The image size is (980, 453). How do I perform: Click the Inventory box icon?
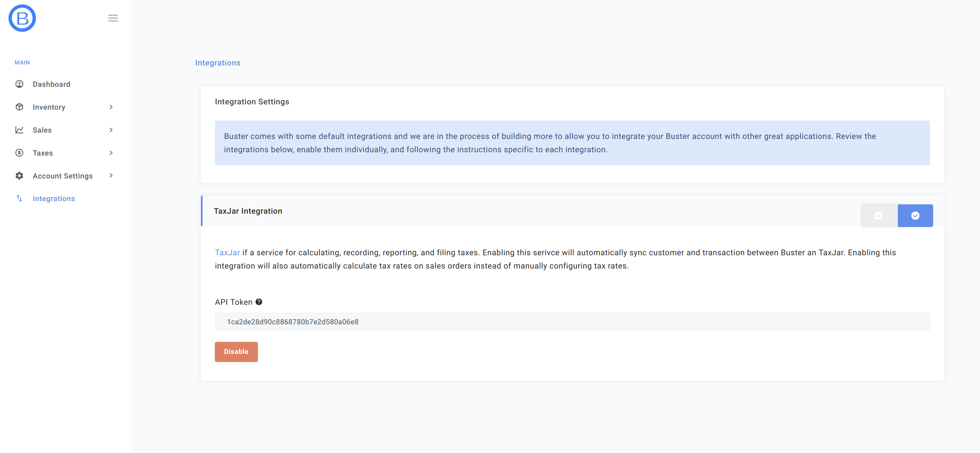[x=19, y=107]
